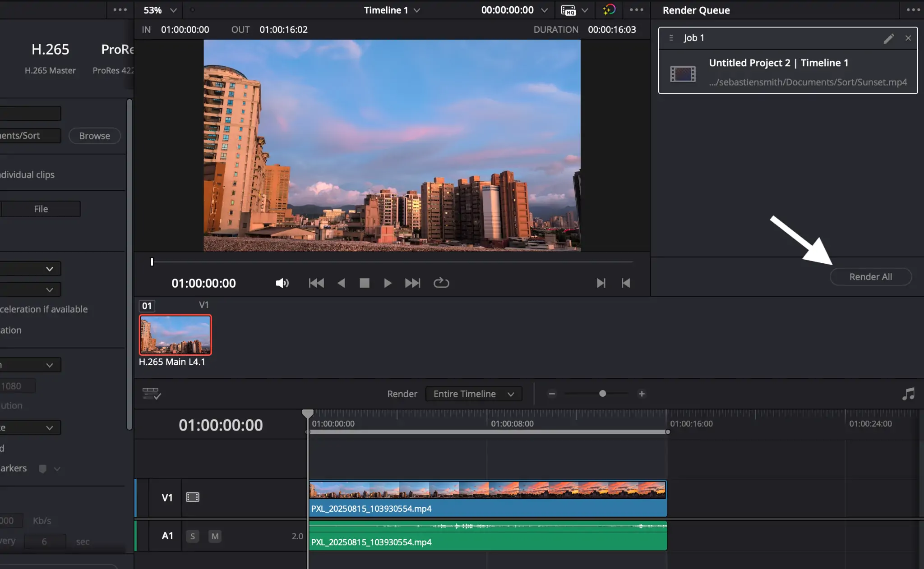Click the V1 track filmstrip icon

pos(193,497)
